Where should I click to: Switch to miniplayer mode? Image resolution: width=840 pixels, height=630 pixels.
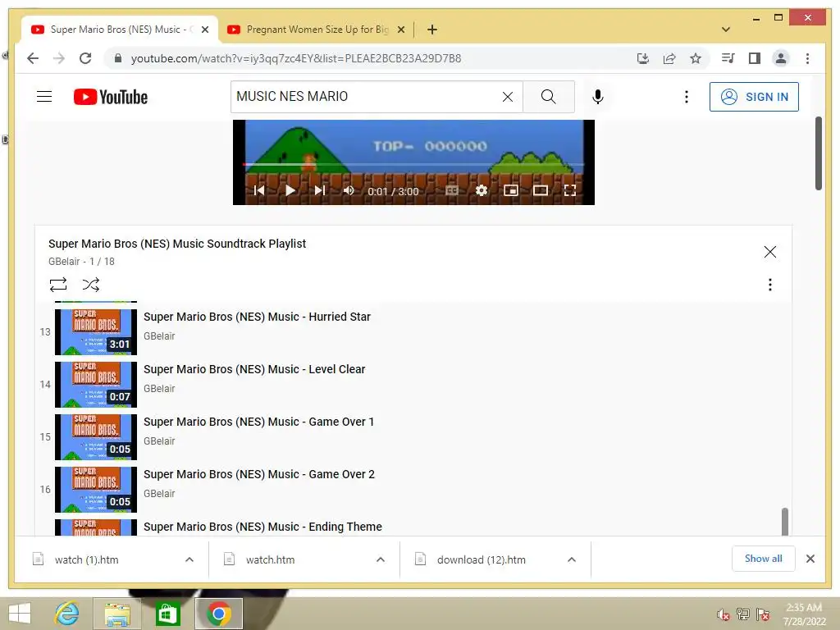pos(511,190)
